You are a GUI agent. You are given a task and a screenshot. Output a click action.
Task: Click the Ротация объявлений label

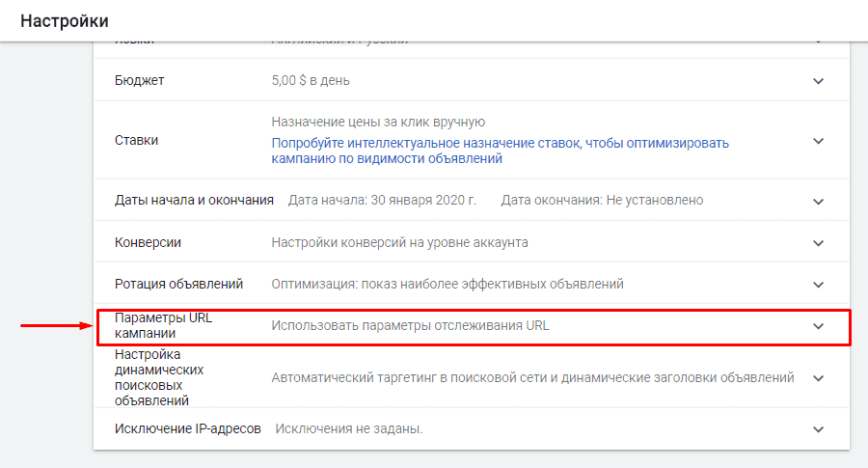tap(178, 284)
